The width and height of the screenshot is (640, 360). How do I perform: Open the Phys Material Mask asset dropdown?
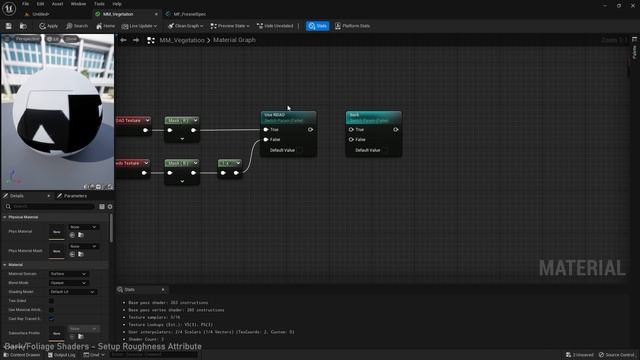point(83,247)
